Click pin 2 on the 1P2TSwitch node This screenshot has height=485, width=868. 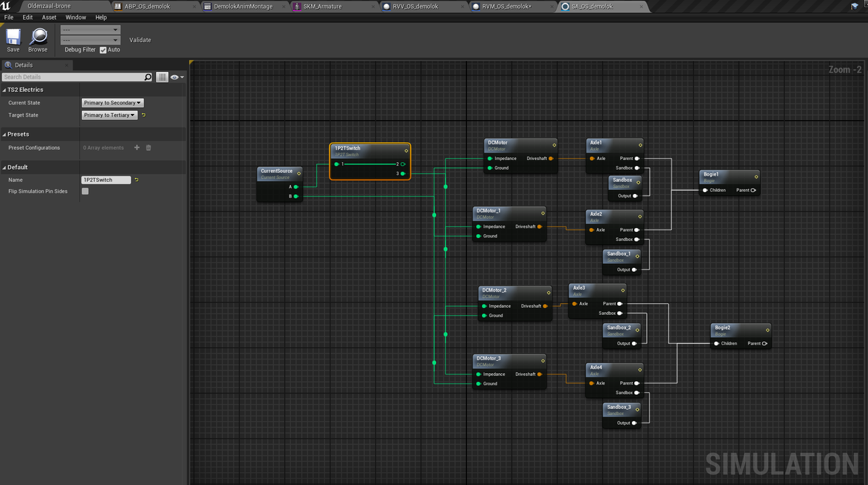click(x=403, y=164)
